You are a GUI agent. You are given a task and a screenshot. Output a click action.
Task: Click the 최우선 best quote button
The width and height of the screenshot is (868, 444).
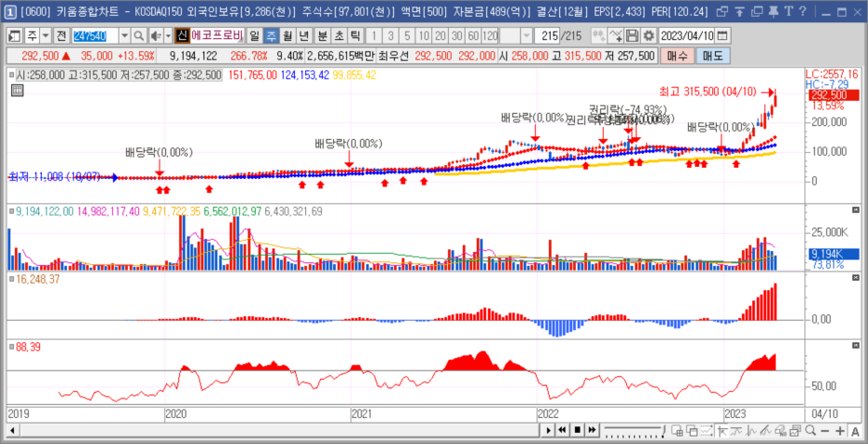pos(393,56)
